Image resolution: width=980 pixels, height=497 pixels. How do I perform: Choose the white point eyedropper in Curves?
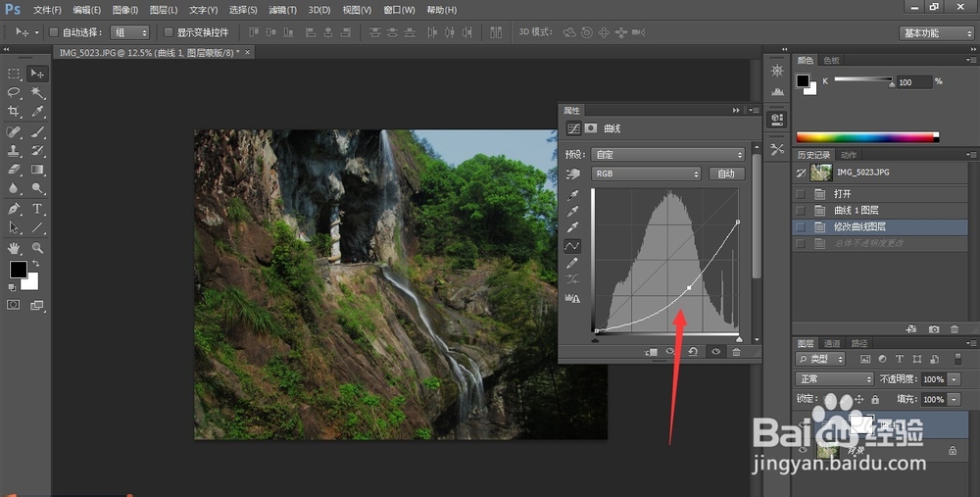(x=572, y=227)
